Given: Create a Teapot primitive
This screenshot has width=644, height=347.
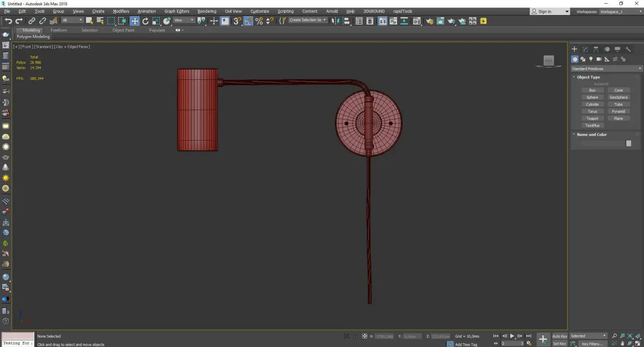Looking at the screenshot, I should pyautogui.click(x=592, y=119).
